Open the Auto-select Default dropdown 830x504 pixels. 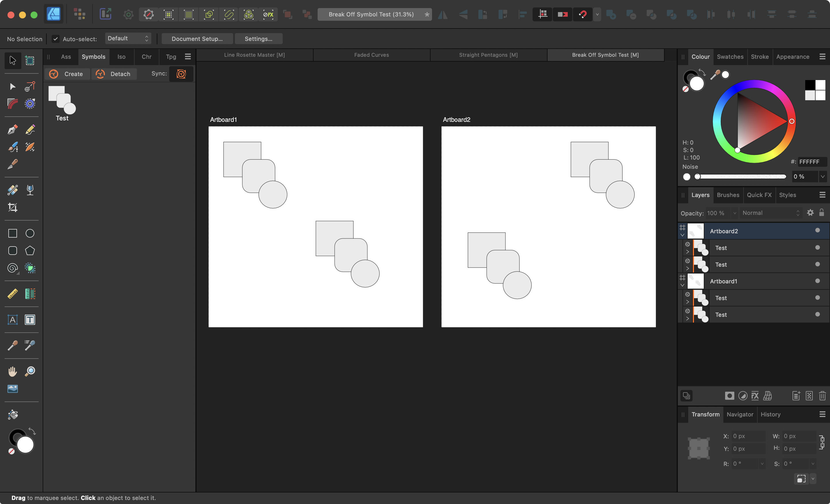pos(128,38)
